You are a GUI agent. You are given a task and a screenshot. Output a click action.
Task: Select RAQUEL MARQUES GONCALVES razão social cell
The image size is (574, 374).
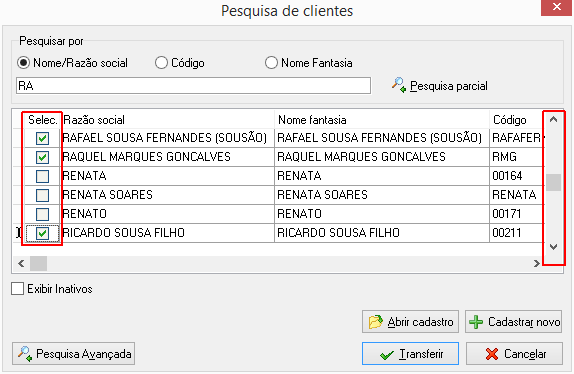(167, 157)
